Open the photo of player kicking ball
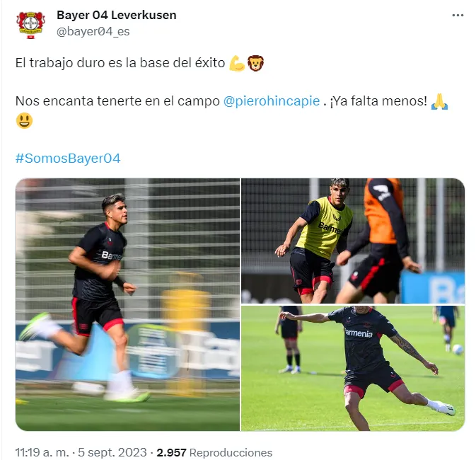The image size is (476, 460). pos(353,368)
